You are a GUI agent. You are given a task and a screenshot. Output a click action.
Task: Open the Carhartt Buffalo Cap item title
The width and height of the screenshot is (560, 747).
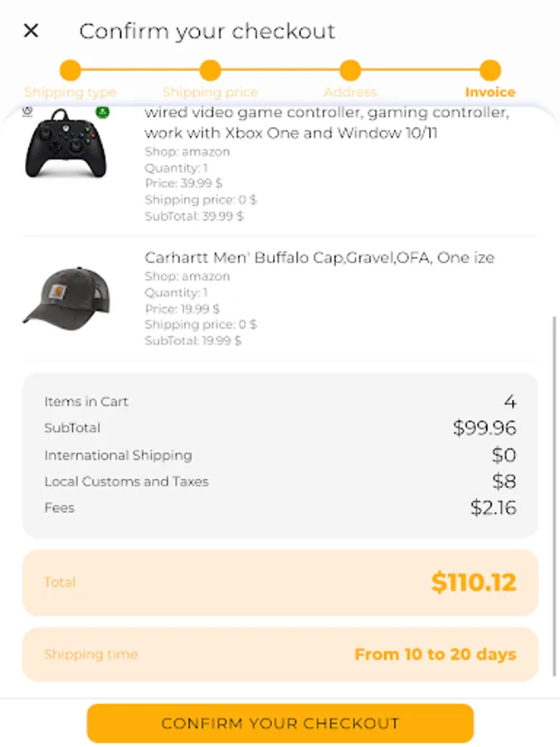(x=319, y=257)
